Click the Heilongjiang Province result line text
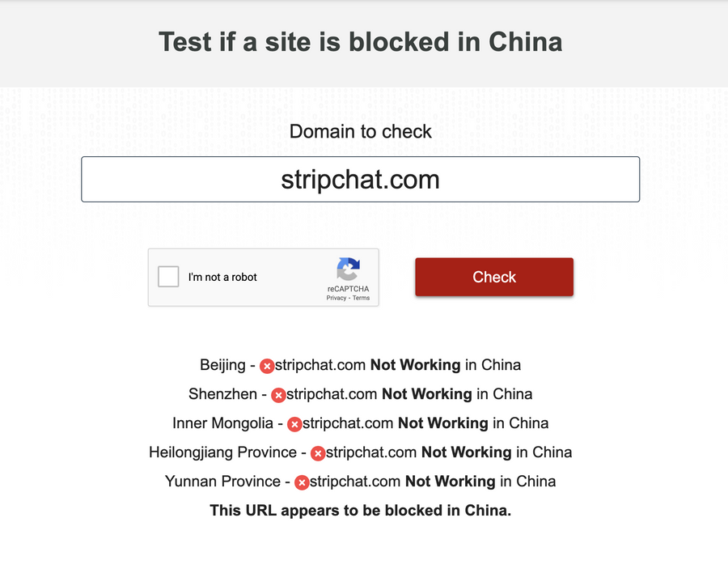 click(x=360, y=452)
